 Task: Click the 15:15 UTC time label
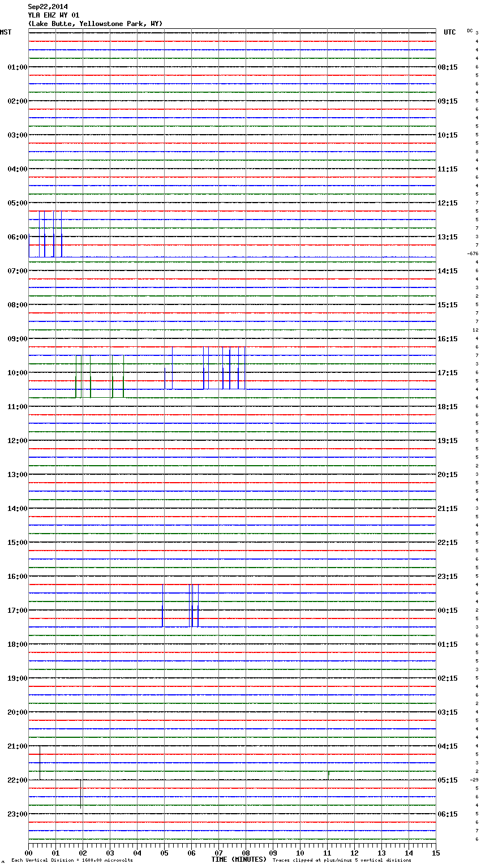click(448, 305)
